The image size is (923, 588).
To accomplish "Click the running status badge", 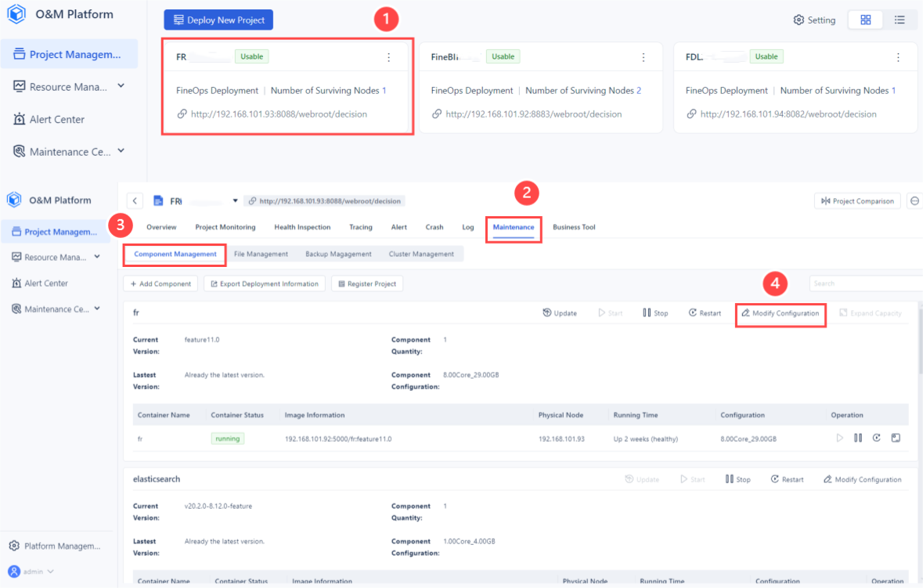I will (x=228, y=438).
